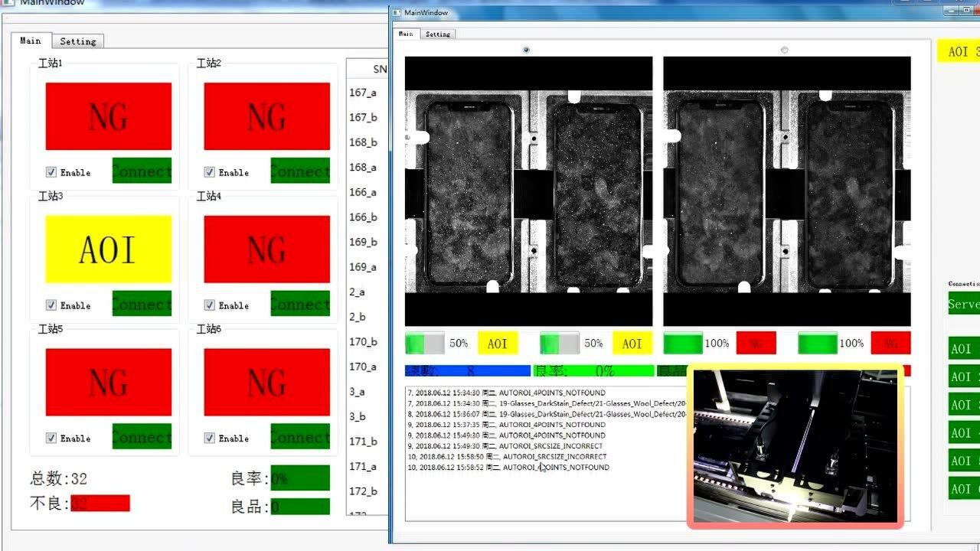Switch to the Setting tab above the camera images
Viewport: 980px width, 551px height.
[x=438, y=34]
